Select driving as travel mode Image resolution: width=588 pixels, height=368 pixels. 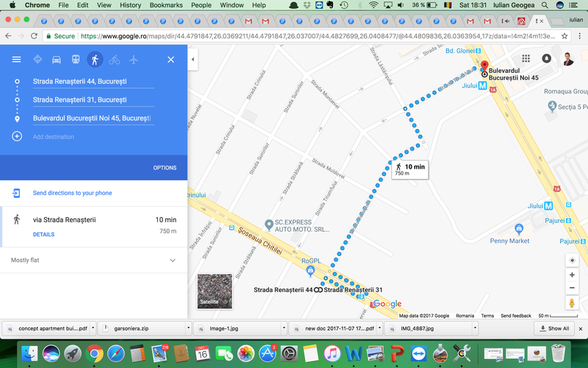pos(37,60)
